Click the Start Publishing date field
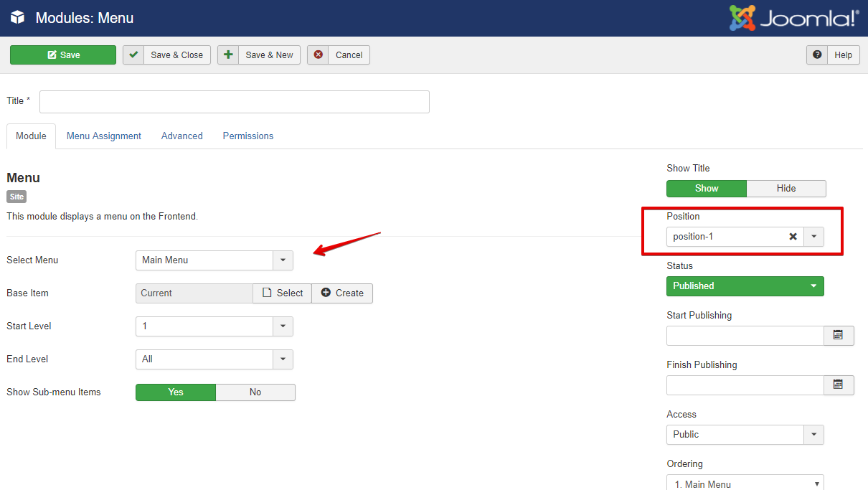Viewport: 868px width, 490px height. [x=745, y=336]
